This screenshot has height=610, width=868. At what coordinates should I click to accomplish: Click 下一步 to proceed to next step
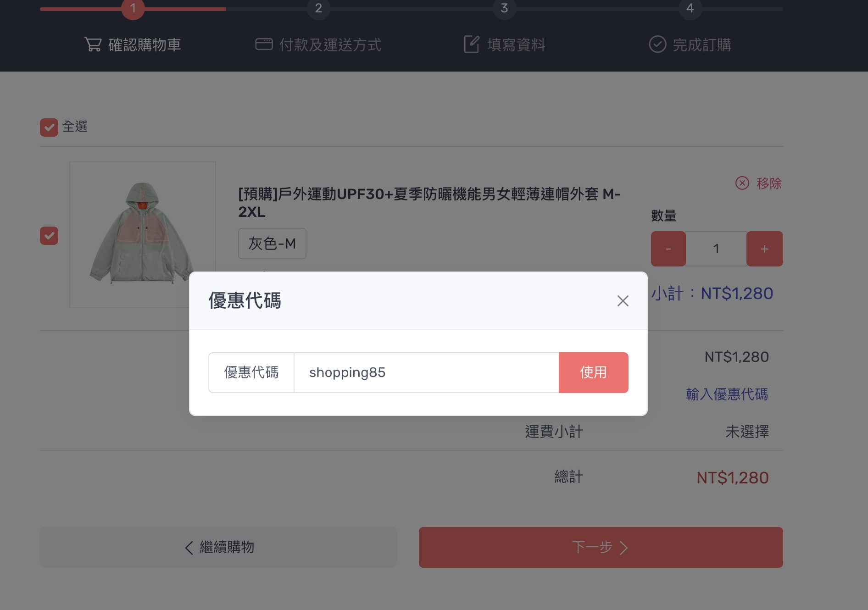[601, 547]
